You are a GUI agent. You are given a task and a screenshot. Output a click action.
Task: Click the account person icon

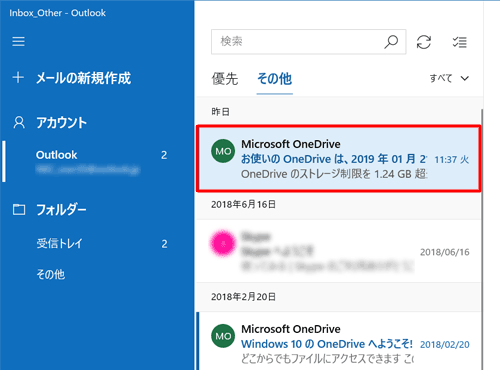tap(19, 122)
